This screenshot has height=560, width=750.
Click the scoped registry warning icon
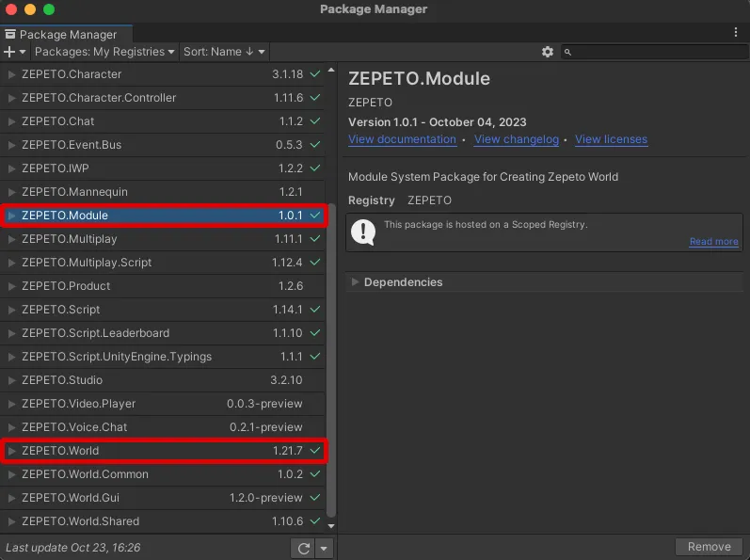(363, 232)
